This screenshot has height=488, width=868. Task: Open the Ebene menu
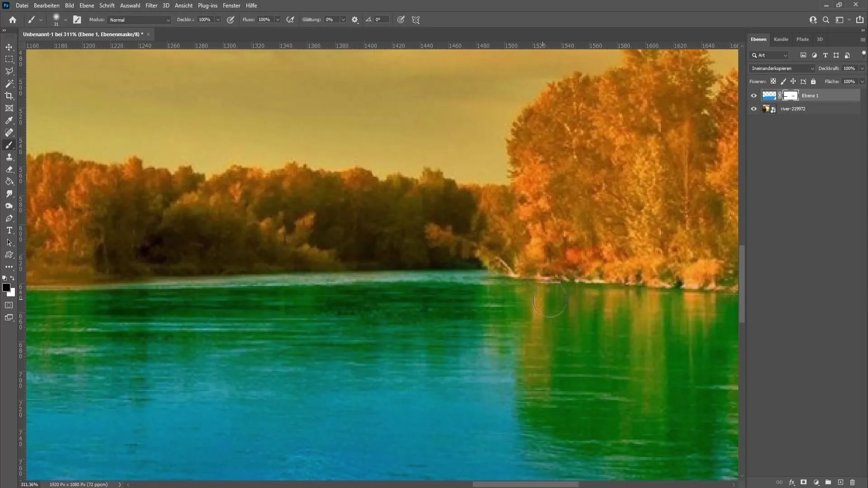click(x=87, y=5)
